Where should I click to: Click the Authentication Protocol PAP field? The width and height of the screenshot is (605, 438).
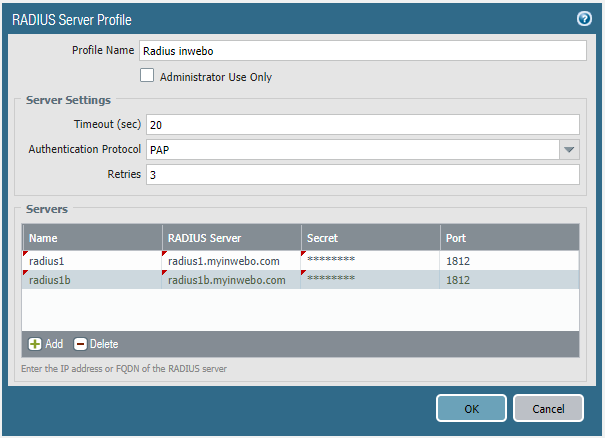pyautogui.click(x=350, y=150)
